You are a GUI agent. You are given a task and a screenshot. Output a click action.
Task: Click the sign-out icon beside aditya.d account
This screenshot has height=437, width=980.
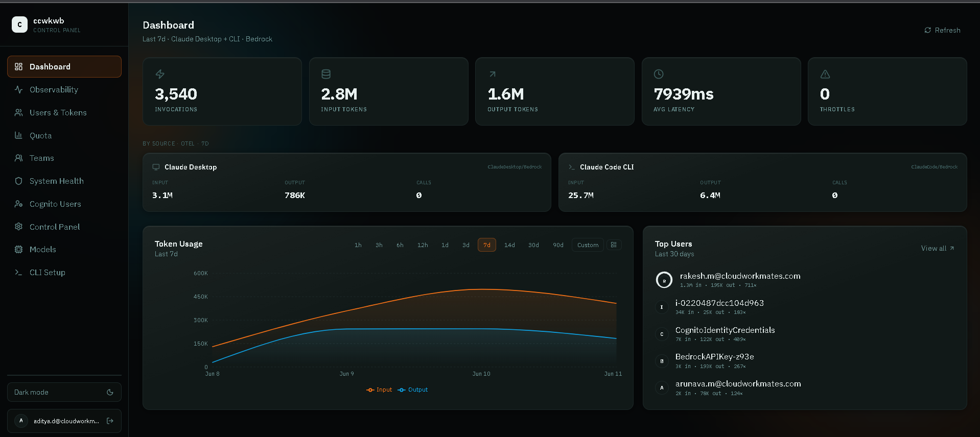[x=110, y=421]
